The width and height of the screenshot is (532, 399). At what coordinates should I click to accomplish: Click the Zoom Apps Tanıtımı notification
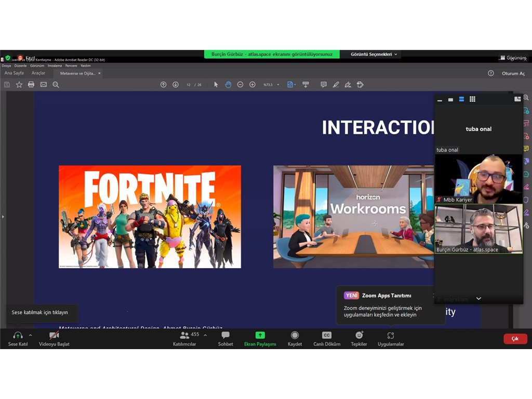pyautogui.click(x=391, y=305)
